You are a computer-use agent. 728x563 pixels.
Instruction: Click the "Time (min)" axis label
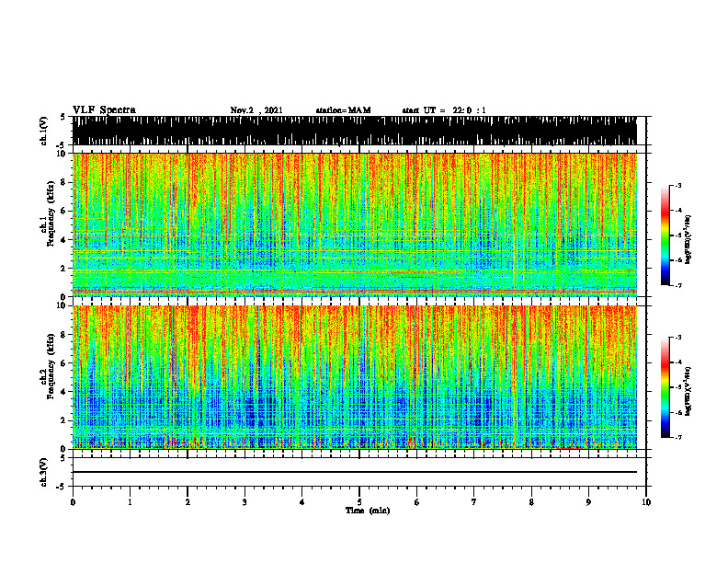(x=368, y=511)
